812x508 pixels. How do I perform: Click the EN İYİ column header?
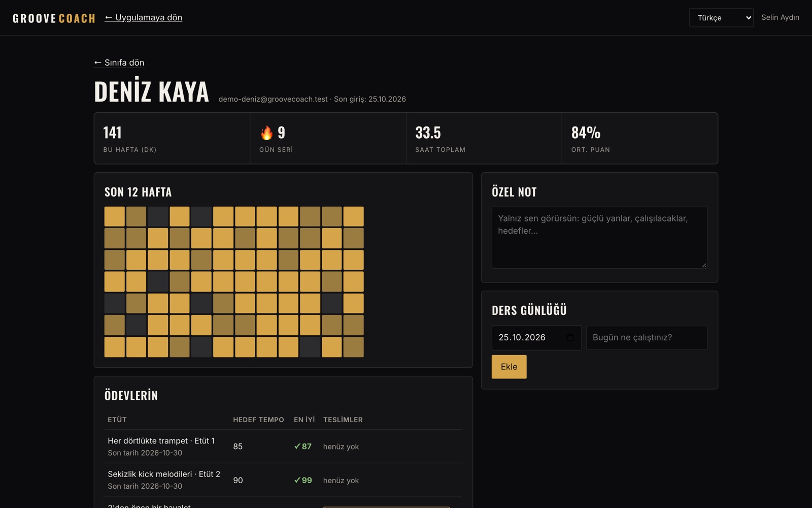tap(304, 420)
